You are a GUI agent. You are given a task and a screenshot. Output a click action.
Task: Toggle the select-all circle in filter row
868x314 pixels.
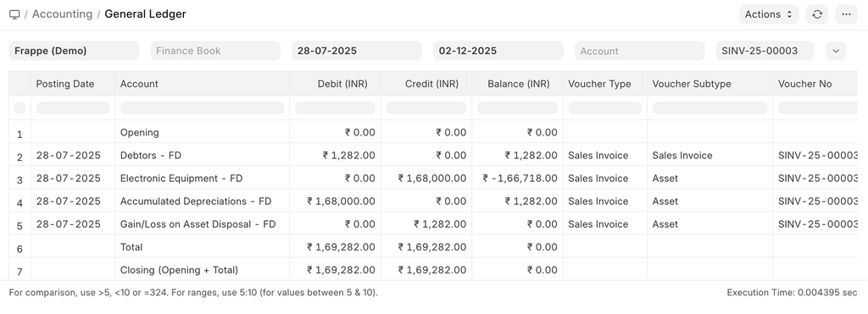pyautogui.click(x=19, y=107)
